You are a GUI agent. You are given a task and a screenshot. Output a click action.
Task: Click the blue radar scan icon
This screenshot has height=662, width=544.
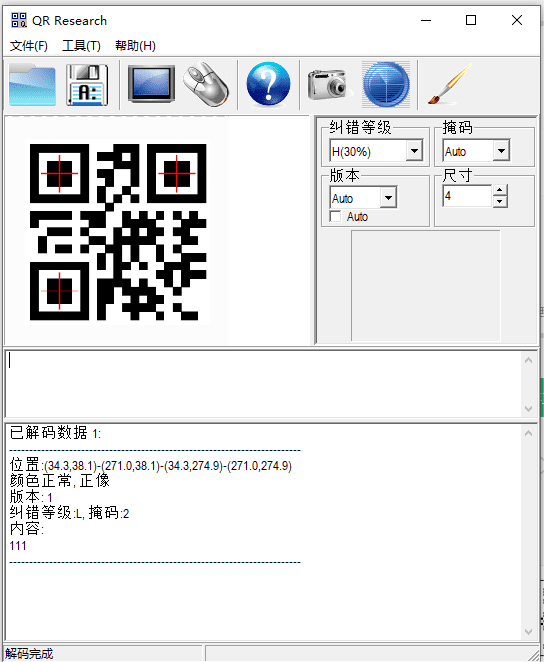[x=386, y=84]
